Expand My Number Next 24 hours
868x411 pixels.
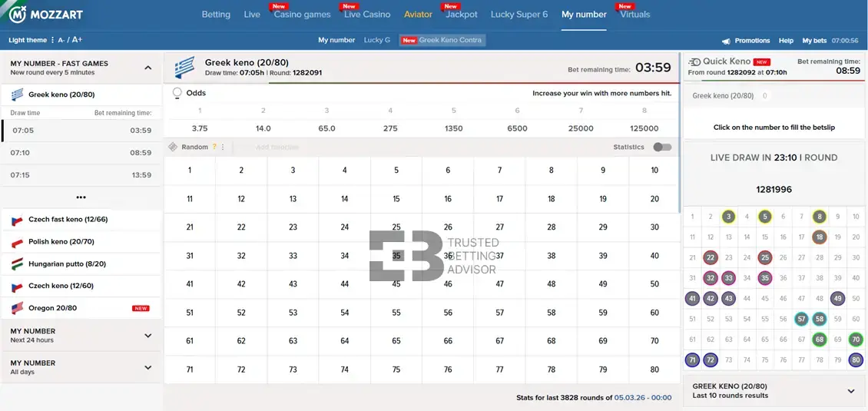(x=148, y=336)
